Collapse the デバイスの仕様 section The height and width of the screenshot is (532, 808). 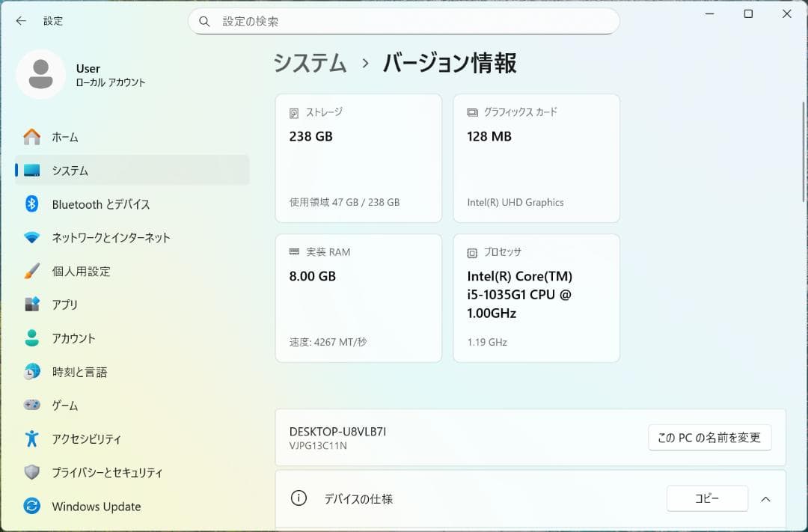(x=765, y=498)
